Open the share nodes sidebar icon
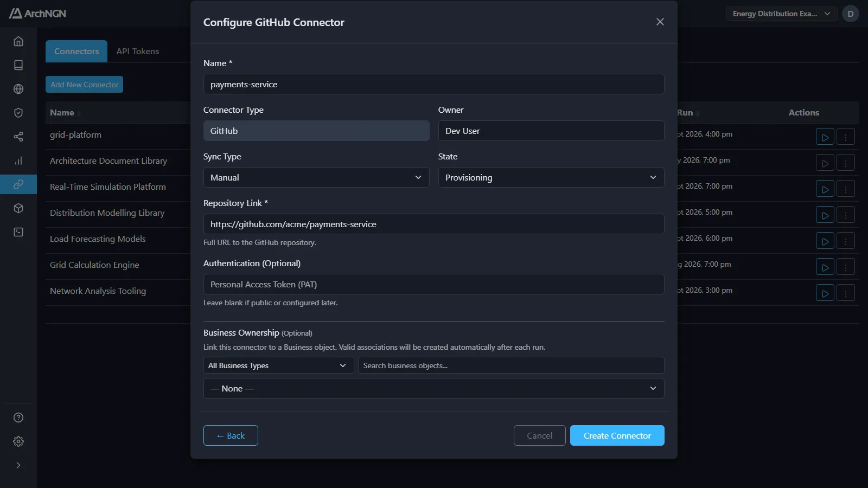The image size is (868, 488). click(18, 137)
